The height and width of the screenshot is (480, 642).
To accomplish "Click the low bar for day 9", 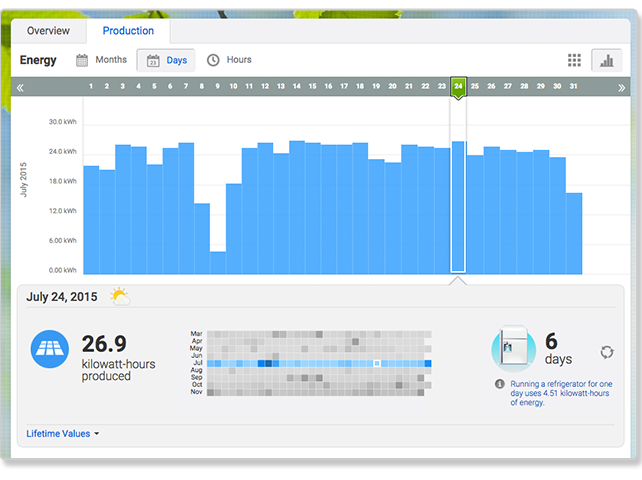I will tap(218, 263).
